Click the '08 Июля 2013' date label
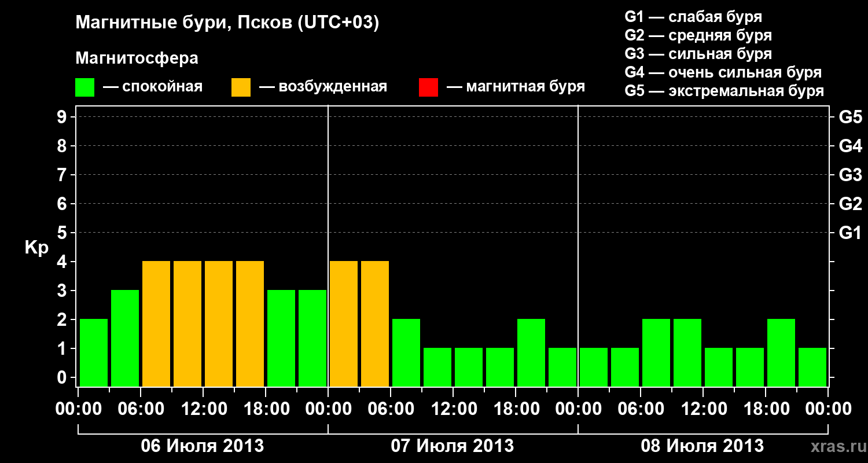This screenshot has width=868, height=463. tap(703, 446)
